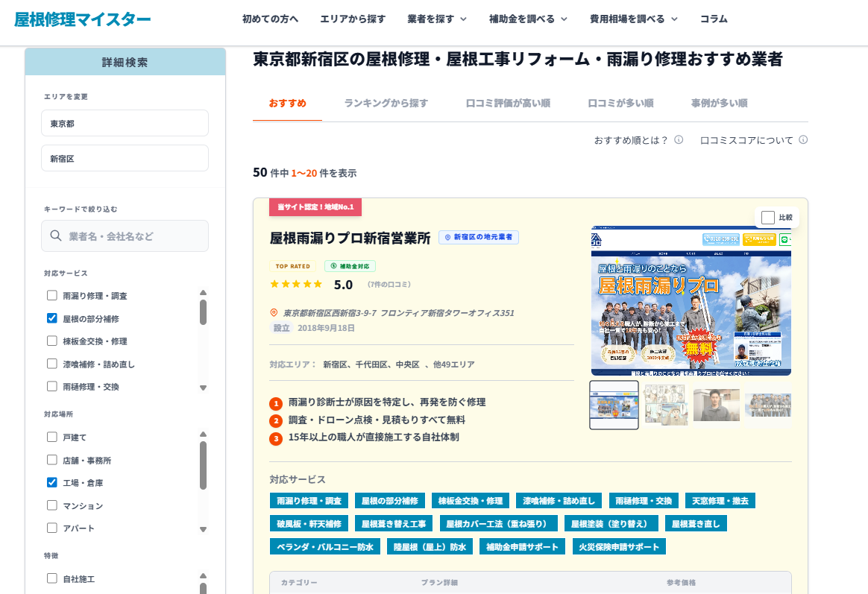868x594 pixels.
Task: Click the 屋根の部分補修 service tag
Action: [x=390, y=501]
